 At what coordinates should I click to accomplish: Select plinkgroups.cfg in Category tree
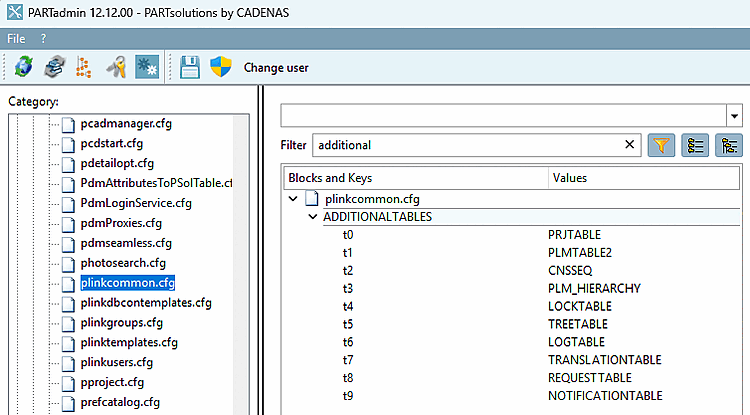point(121,323)
